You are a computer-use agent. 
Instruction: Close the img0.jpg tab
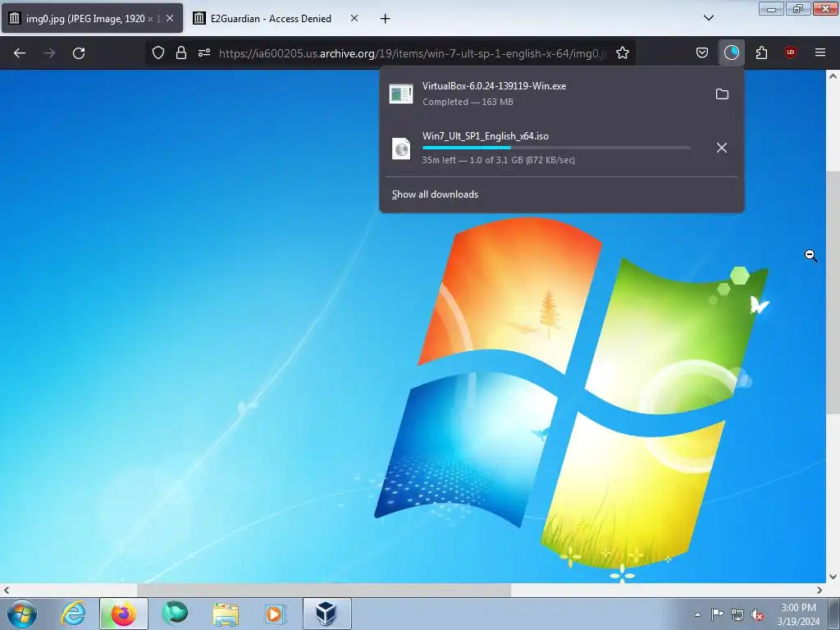click(170, 18)
